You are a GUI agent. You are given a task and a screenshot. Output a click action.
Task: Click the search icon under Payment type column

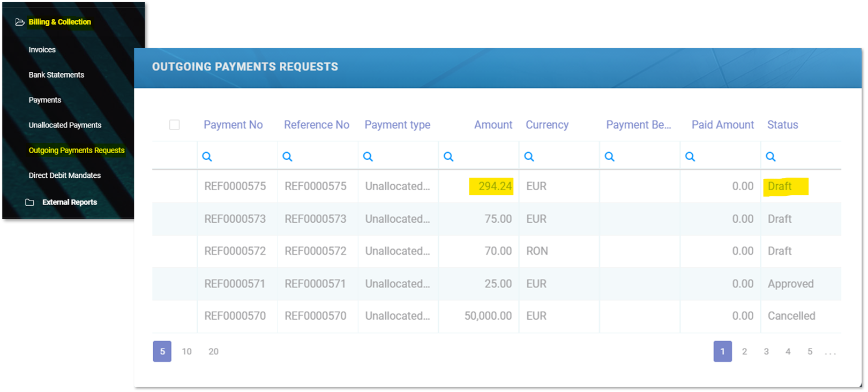368,157
